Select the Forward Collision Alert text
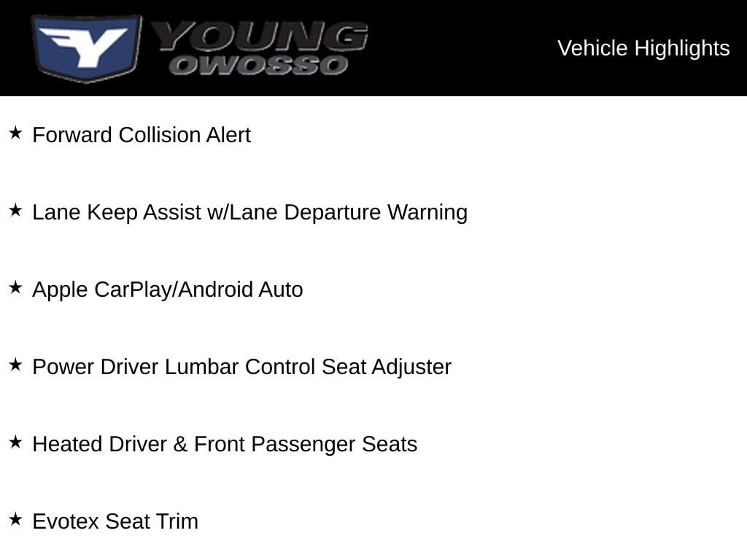 [142, 135]
